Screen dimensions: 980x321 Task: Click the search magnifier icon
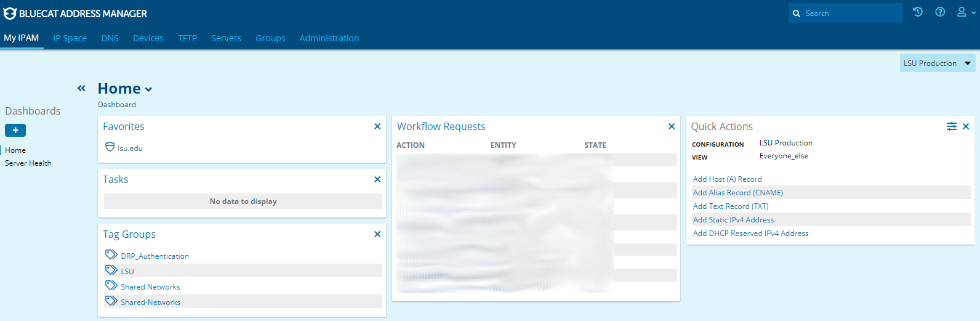point(797,14)
